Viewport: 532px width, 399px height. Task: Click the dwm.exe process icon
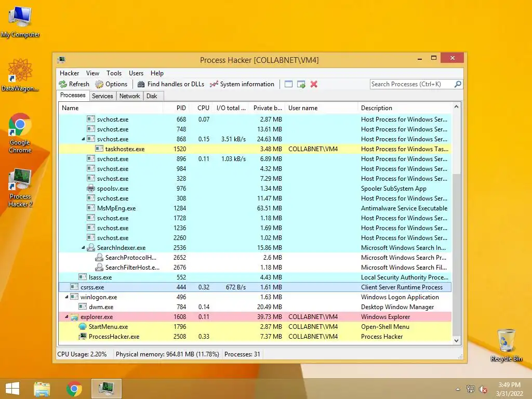(83, 307)
